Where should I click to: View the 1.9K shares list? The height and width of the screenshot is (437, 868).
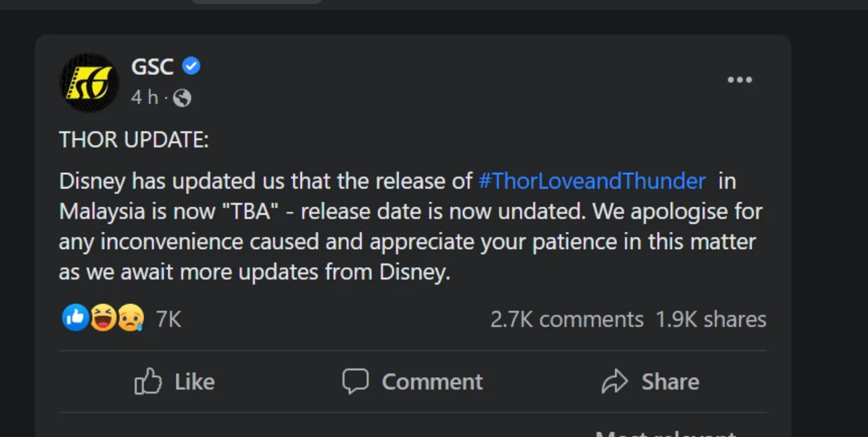point(711,320)
